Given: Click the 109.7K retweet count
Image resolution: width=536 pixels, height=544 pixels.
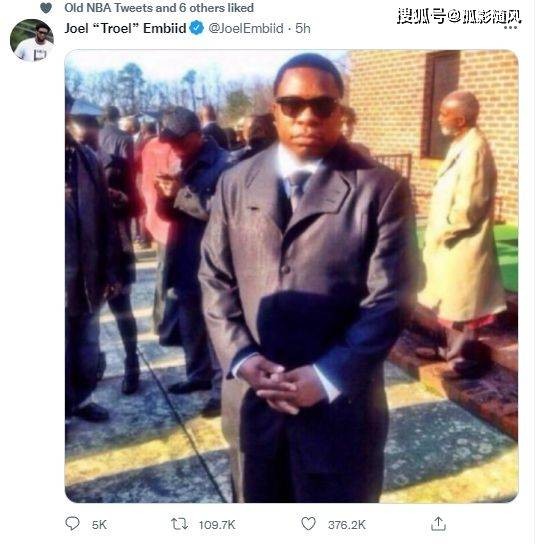Looking at the screenshot, I should tap(217, 525).
